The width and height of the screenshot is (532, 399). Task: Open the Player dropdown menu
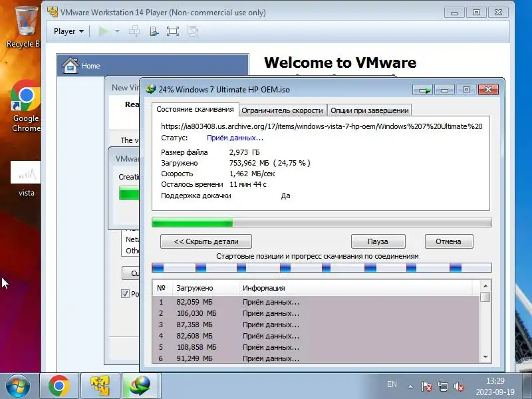(x=68, y=31)
